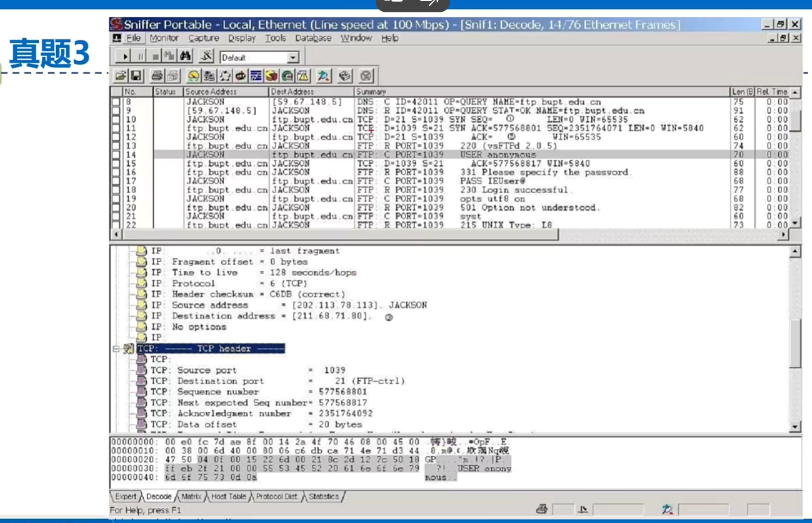Open the Default filter dropdown
The height and width of the screenshot is (523, 812).
tap(293, 57)
